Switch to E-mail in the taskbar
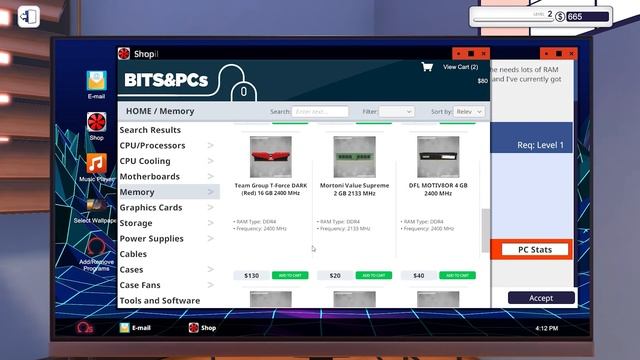The image size is (640, 360). [135, 328]
